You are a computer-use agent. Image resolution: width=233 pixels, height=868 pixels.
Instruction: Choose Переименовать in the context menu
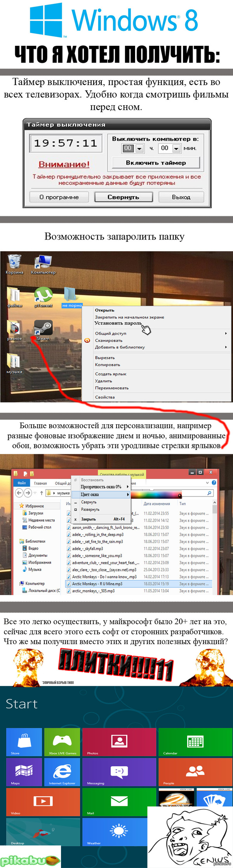[112, 388]
